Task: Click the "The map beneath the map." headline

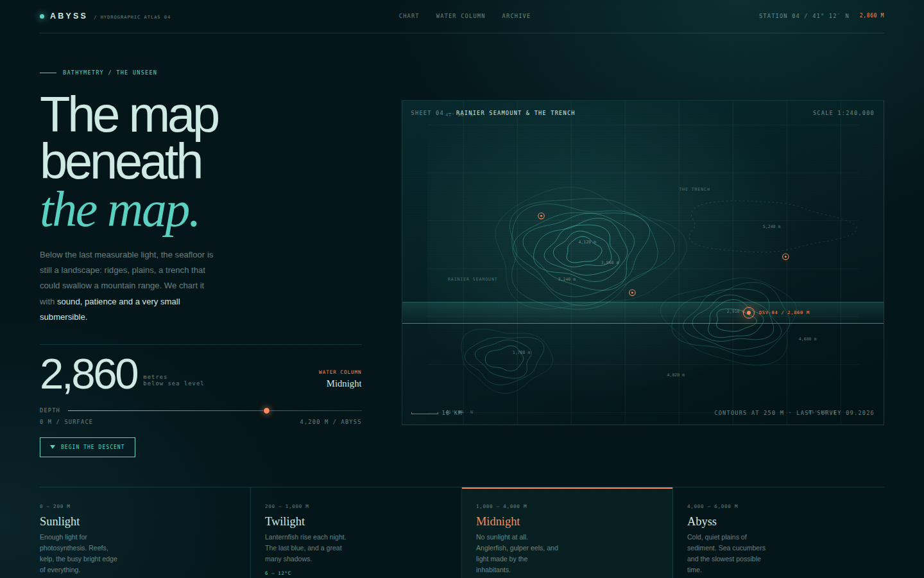Action: [x=129, y=162]
